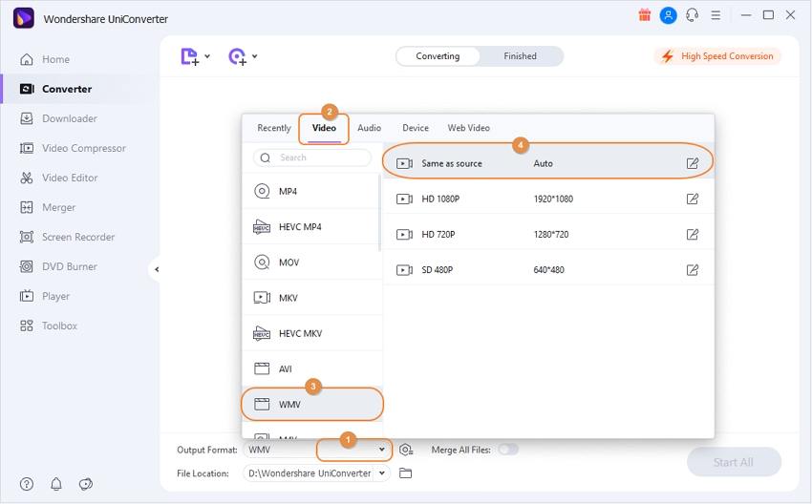Choose WMV from the format list
Viewport: 812px width, 504px height.
click(312, 404)
